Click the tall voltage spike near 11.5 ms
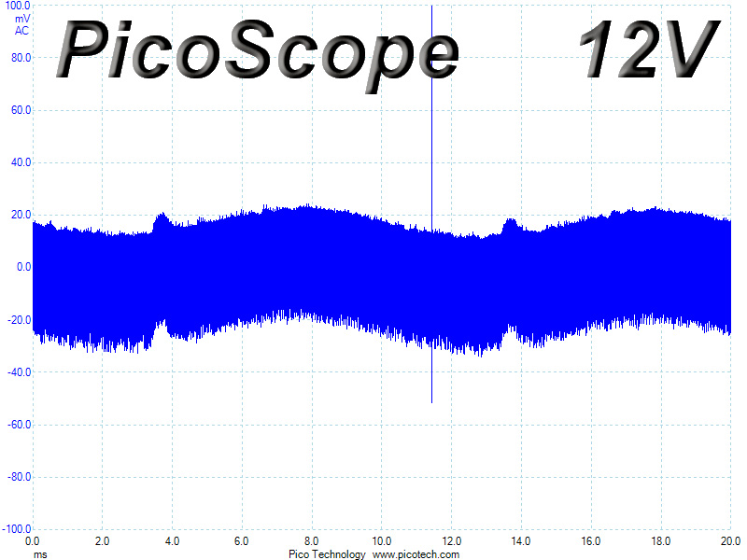This screenshot has height=560, width=747. 431,204
